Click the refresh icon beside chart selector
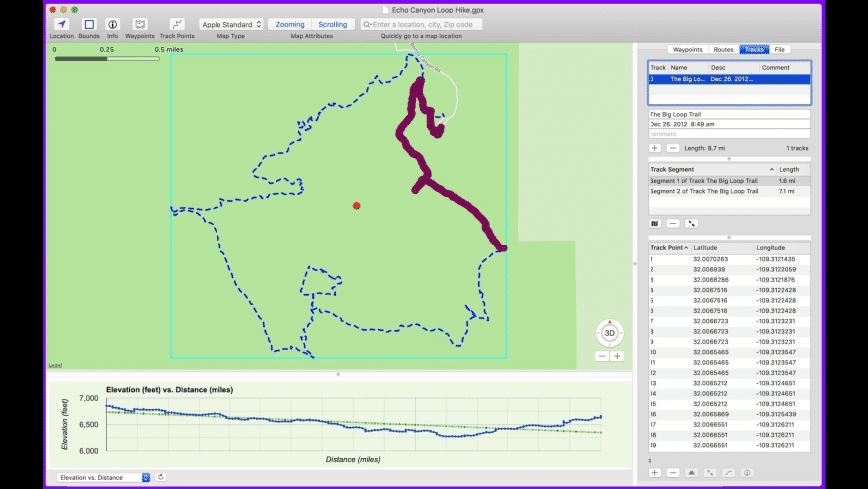 pos(160,477)
